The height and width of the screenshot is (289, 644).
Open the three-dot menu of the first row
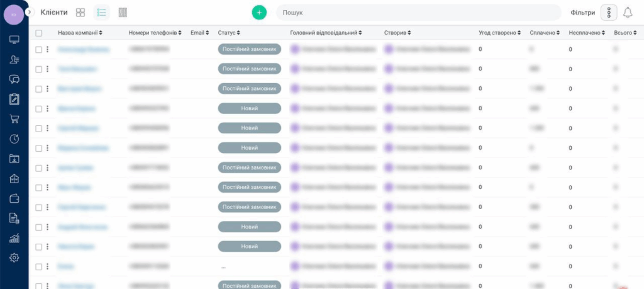(x=47, y=49)
